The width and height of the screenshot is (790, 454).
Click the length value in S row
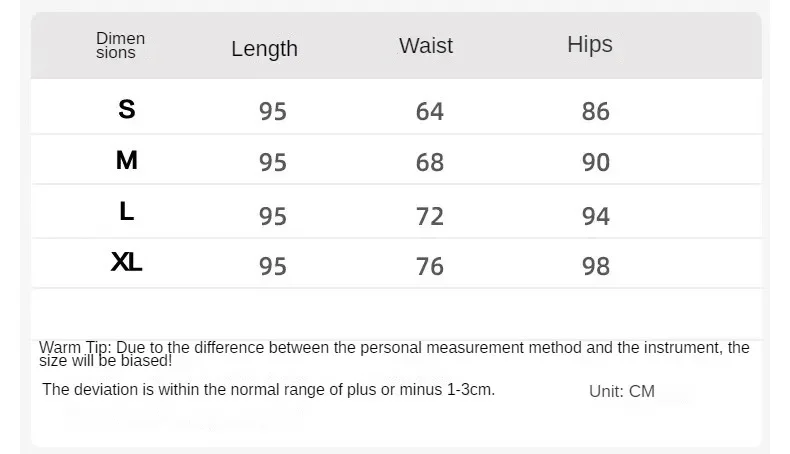tap(272, 111)
